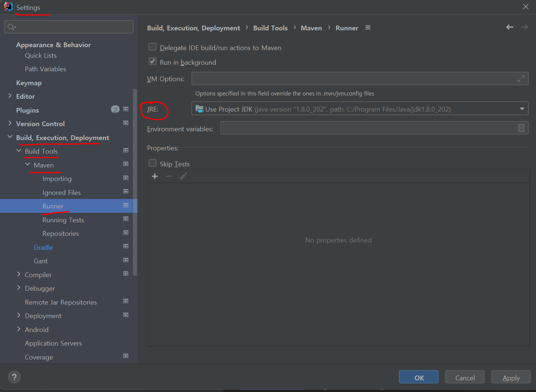The height and width of the screenshot is (392, 536).
Task: Select Quick Lists in settings tree
Action: tap(41, 56)
